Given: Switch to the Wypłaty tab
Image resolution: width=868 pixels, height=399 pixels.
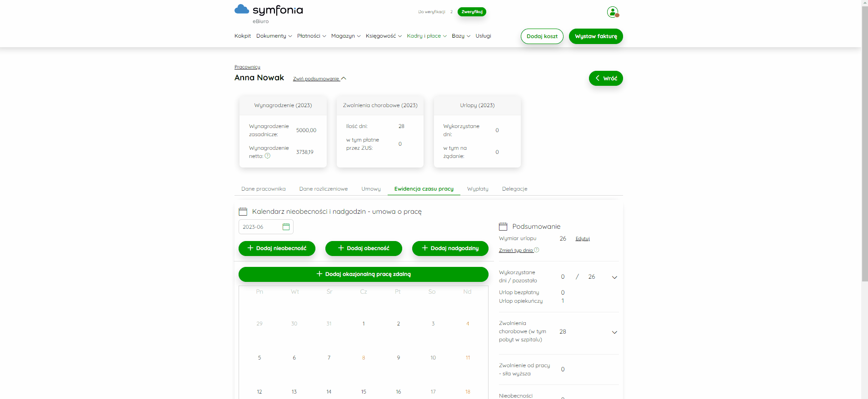Looking at the screenshot, I should tap(478, 189).
